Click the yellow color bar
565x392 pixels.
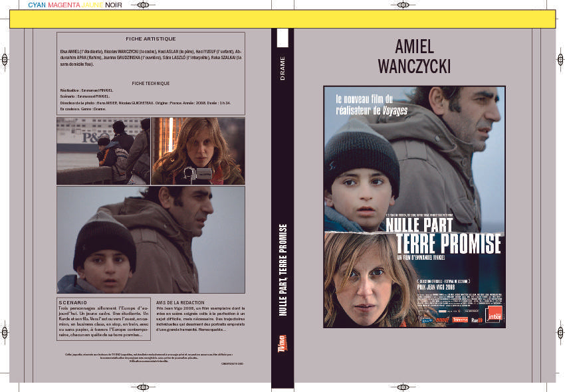point(282,19)
